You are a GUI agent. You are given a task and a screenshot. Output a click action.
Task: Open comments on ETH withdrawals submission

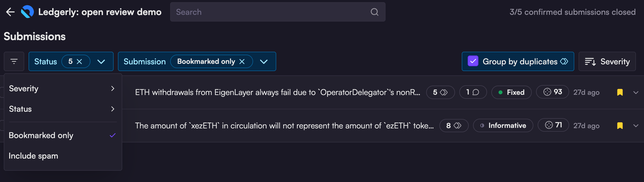(473, 92)
